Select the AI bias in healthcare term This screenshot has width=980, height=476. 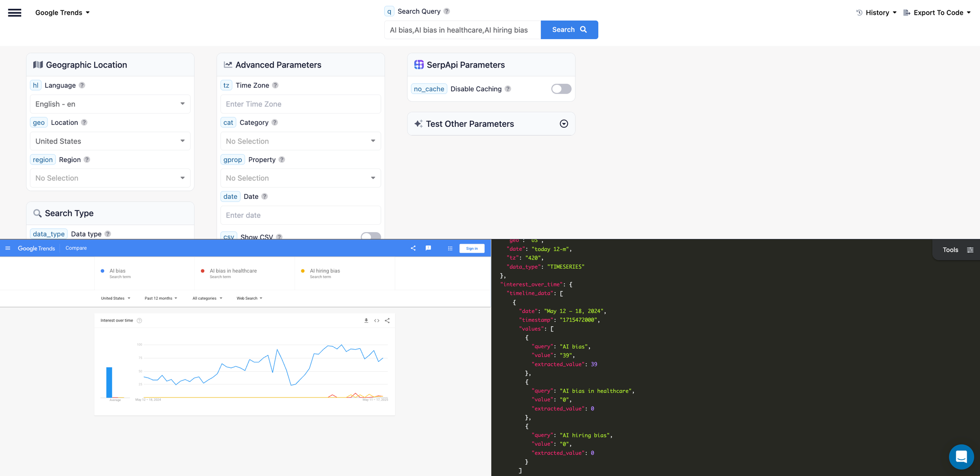[245, 273]
